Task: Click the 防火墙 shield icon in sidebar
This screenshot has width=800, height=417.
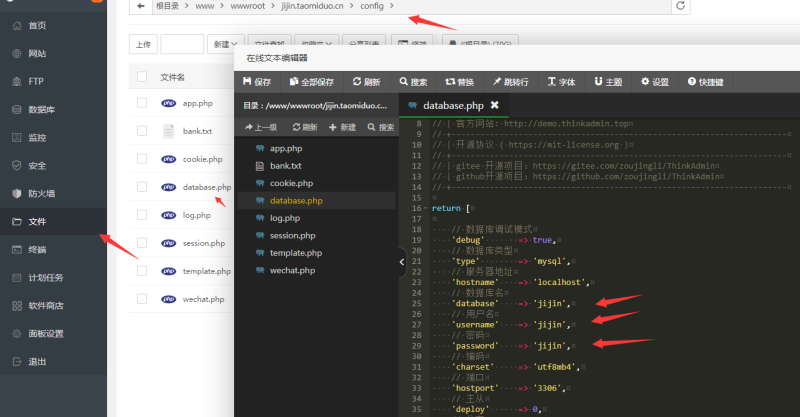Action: coord(17,194)
